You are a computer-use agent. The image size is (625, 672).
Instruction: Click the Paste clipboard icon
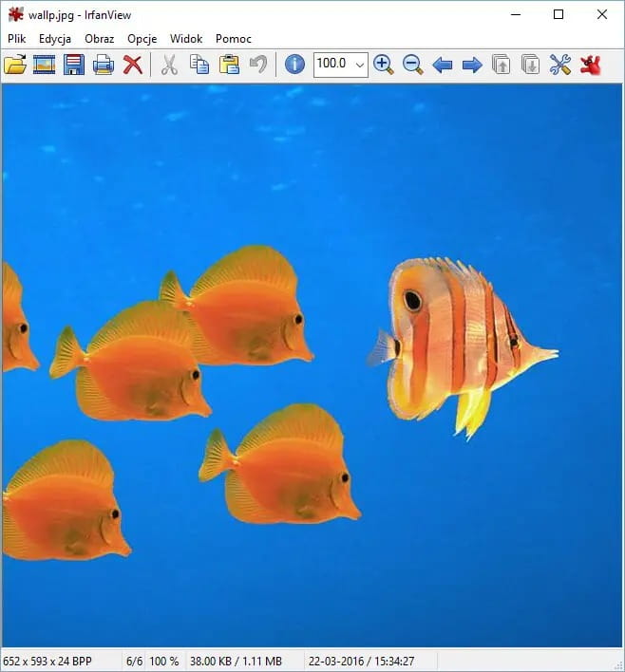[229, 65]
